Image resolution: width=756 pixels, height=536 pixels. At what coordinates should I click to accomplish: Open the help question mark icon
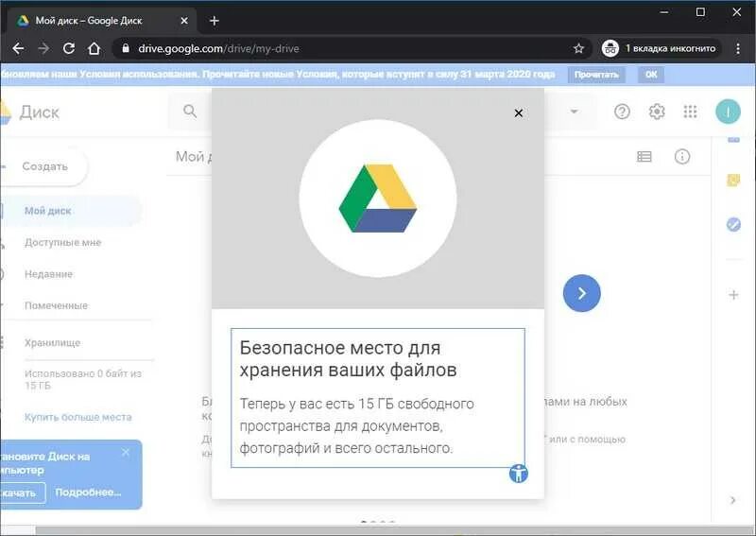click(622, 112)
